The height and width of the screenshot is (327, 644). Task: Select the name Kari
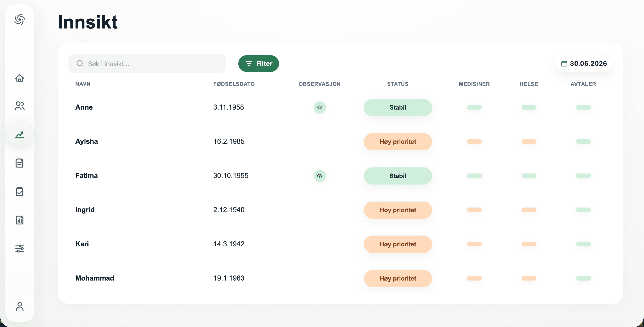(82, 244)
